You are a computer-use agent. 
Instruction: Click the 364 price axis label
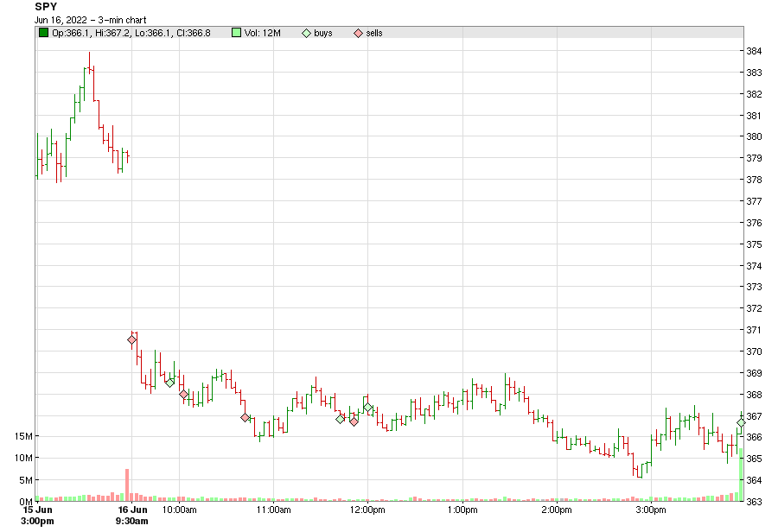(754, 480)
